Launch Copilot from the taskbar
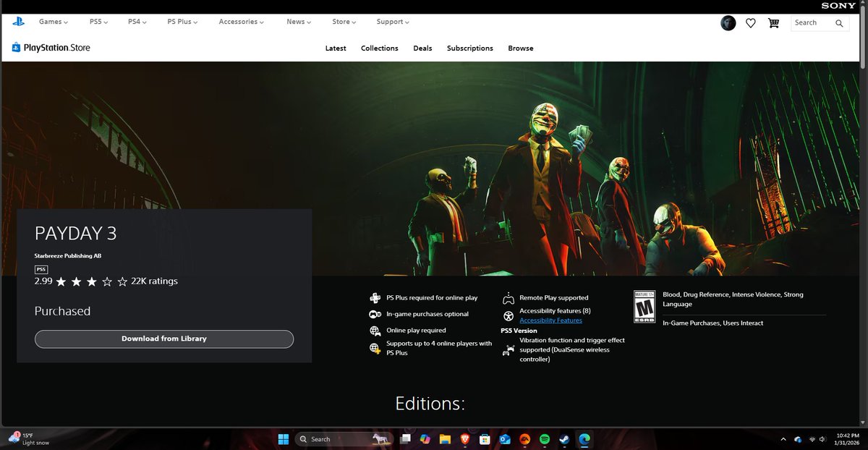 (425, 438)
